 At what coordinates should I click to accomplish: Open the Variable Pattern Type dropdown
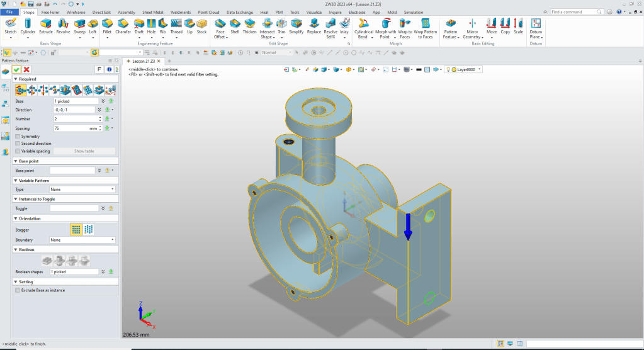pyautogui.click(x=82, y=189)
